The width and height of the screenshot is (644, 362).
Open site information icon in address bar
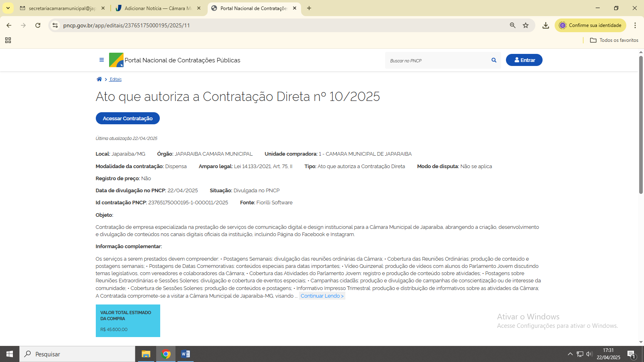click(x=55, y=25)
